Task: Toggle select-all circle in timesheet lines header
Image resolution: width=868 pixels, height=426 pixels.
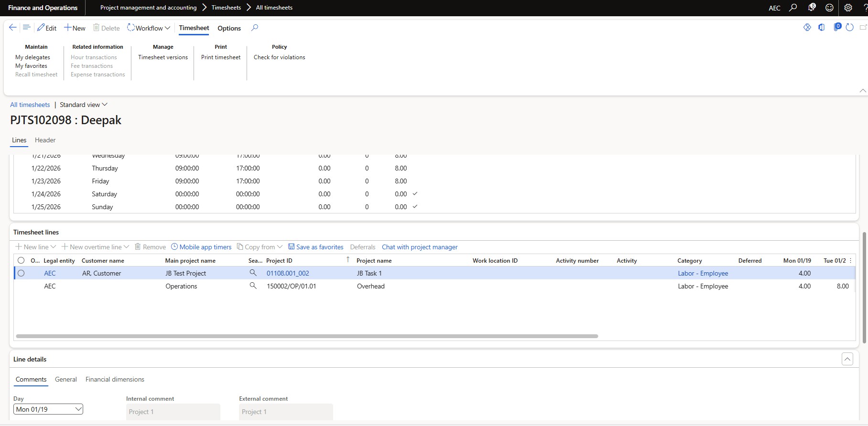Action: click(x=21, y=260)
